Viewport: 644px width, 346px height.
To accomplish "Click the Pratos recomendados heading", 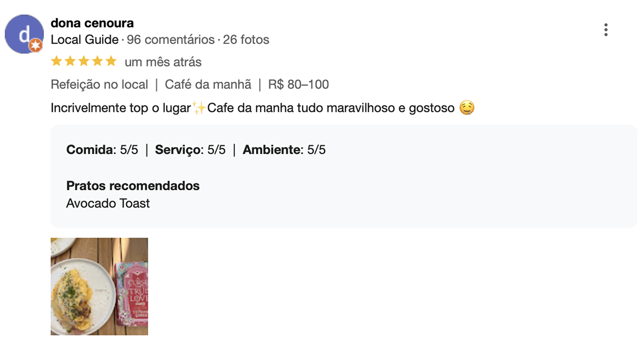I will pyautogui.click(x=133, y=186).
